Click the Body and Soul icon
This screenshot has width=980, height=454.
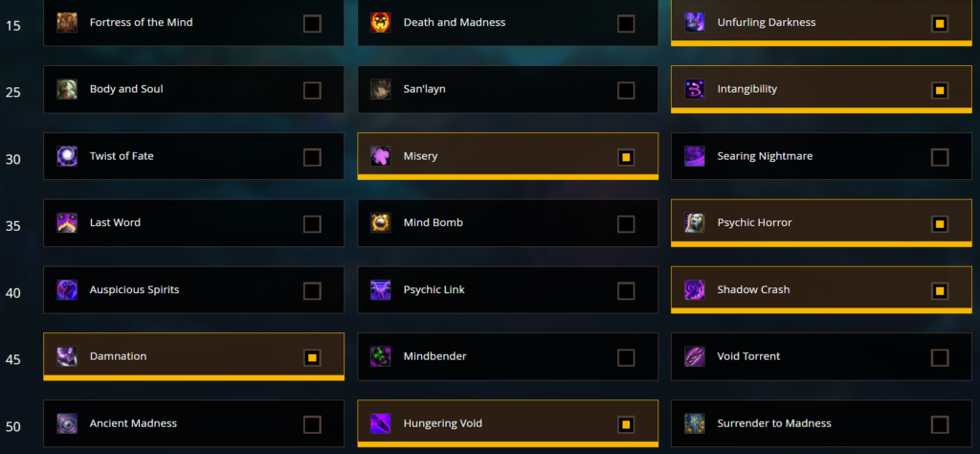67,89
